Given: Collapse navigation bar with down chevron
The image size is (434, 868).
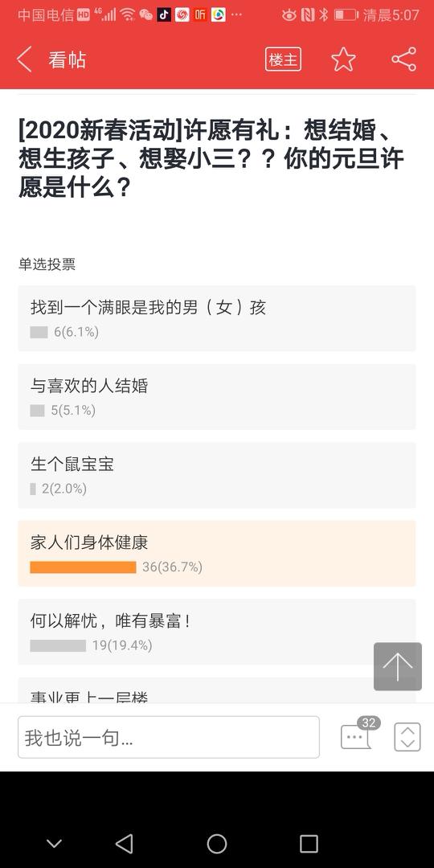Looking at the screenshot, I should tap(55, 844).
